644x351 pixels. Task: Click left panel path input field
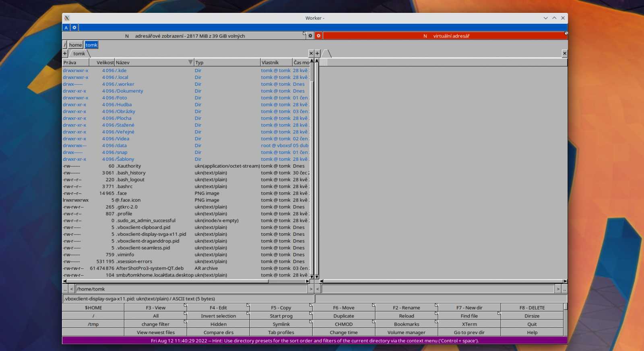pos(192,289)
